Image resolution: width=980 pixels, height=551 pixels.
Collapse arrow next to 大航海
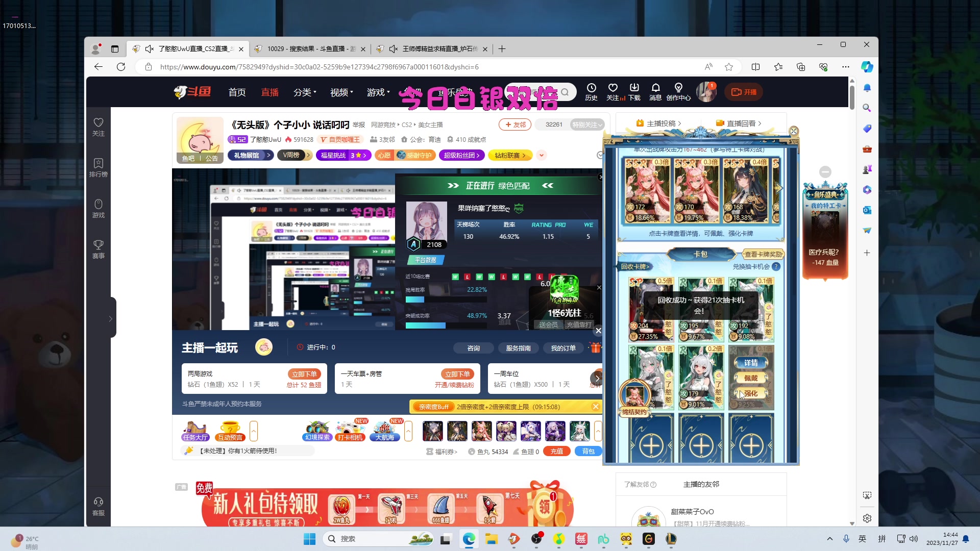point(408,431)
